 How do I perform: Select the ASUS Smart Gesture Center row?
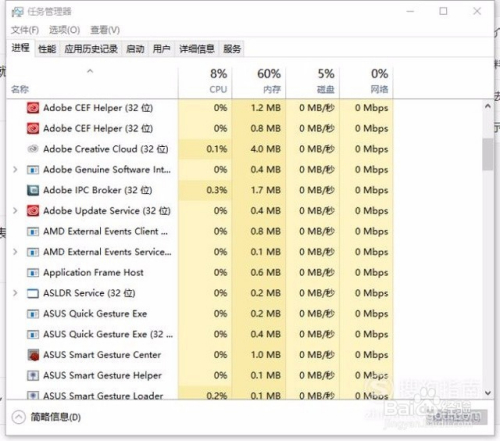[200, 355]
